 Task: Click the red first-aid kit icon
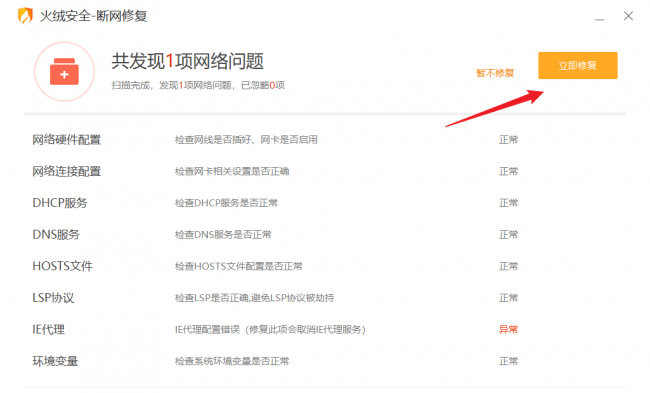click(x=64, y=72)
